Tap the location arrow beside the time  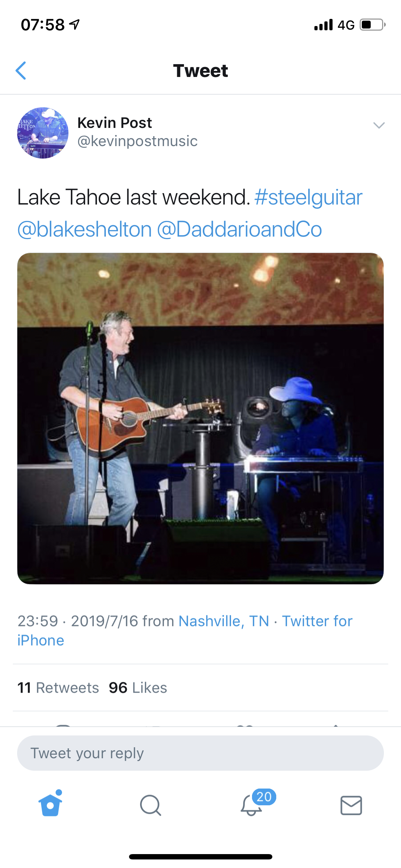(74, 25)
